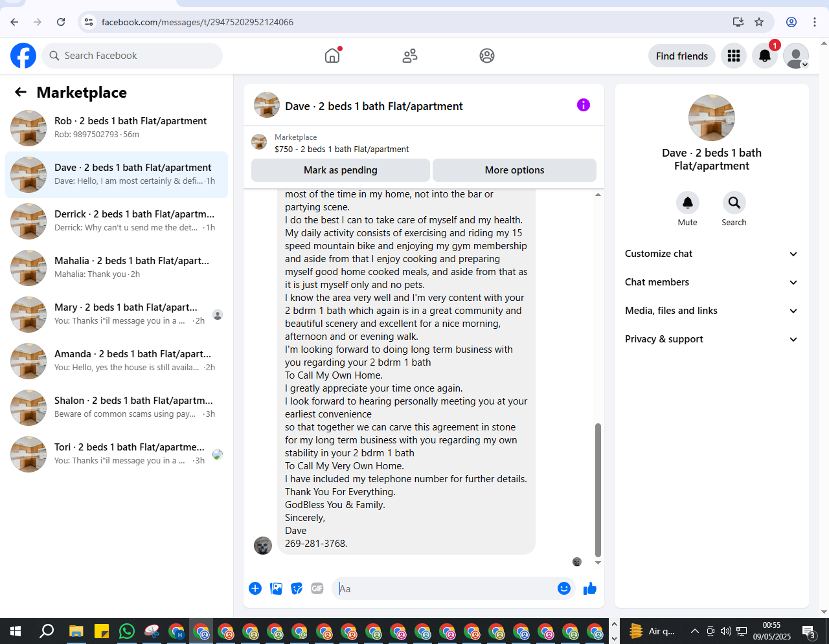Click the Search Facebook field

132,56
